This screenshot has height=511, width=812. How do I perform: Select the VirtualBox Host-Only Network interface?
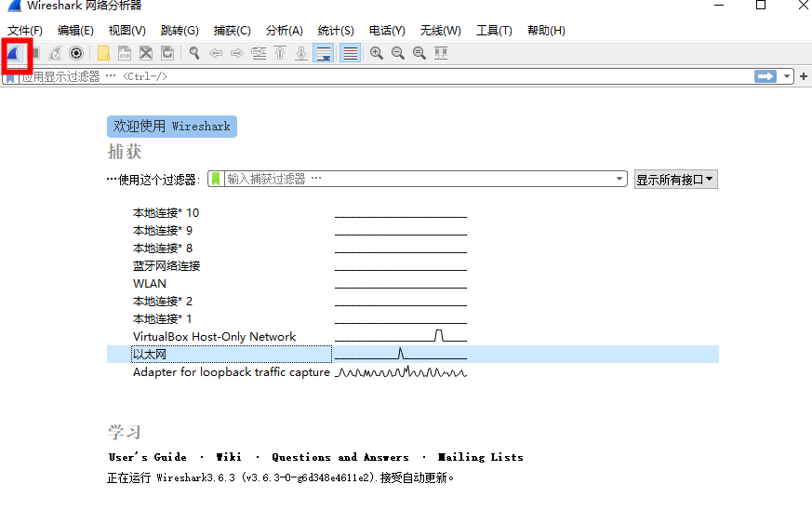214,337
